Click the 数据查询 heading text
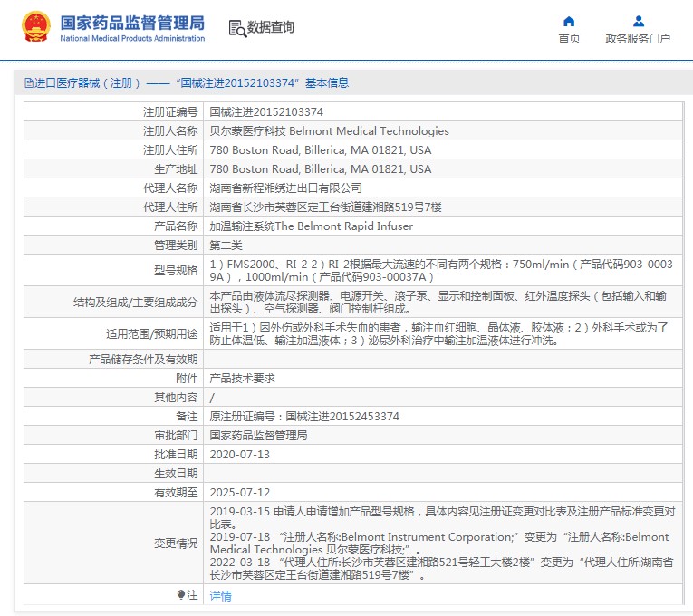 tap(270, 27)
